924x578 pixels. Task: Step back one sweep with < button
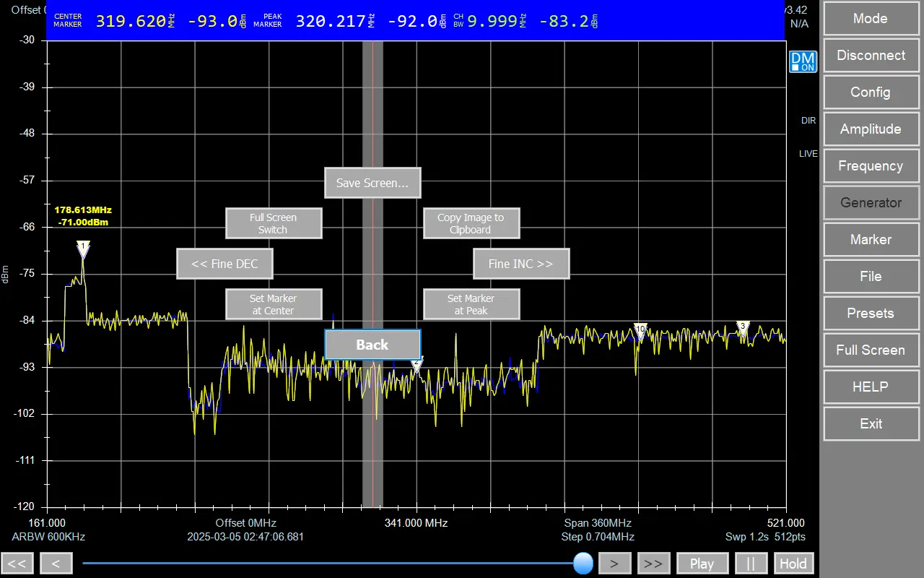(x=56, y=564)
